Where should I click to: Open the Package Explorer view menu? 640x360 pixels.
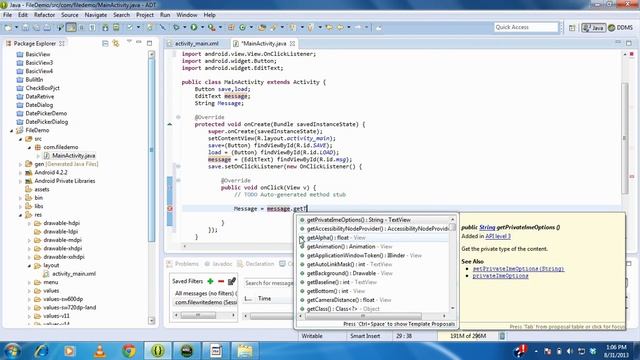129,42
